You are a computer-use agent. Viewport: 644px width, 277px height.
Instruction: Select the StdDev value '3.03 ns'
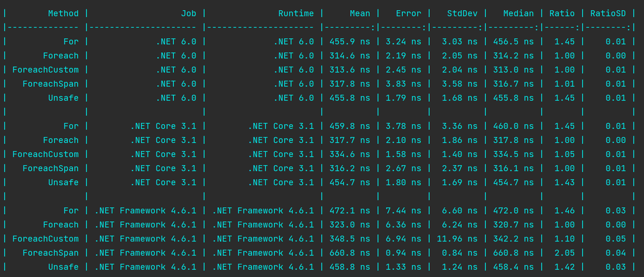[x=460, y=42]
